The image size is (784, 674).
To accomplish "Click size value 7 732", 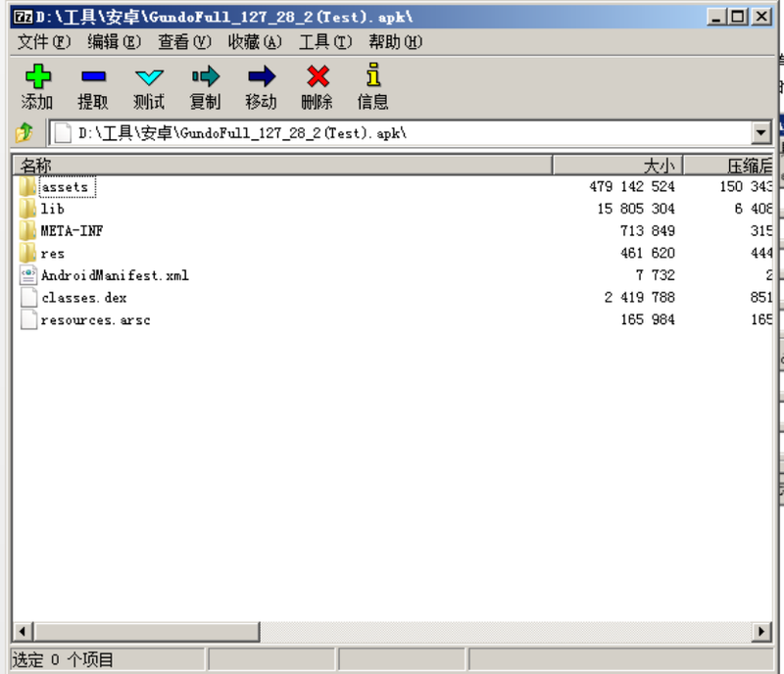I will (656, 275).
